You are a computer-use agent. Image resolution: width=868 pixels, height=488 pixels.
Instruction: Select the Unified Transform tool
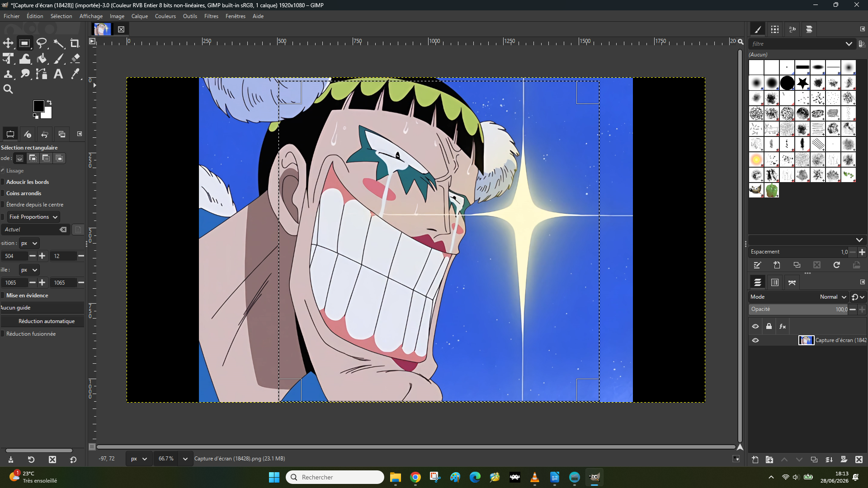(x=8, y=59)
